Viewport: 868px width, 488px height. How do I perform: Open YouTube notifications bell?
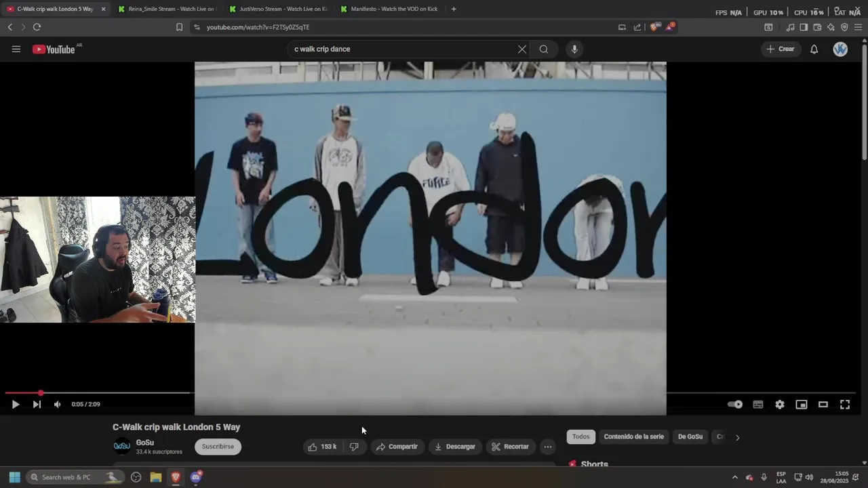click(814, 49)
